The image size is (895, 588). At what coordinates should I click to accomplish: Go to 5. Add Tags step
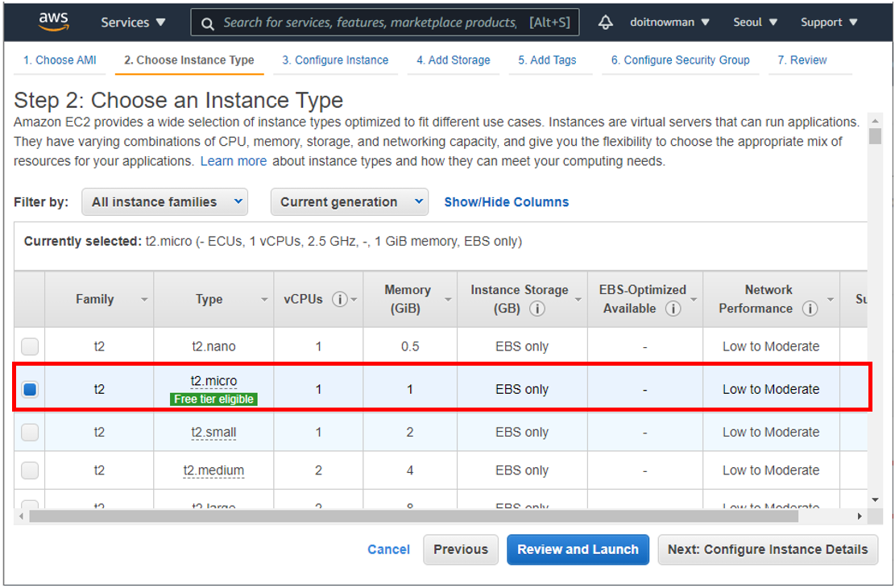pyautogui.click(x=547, y=60)
